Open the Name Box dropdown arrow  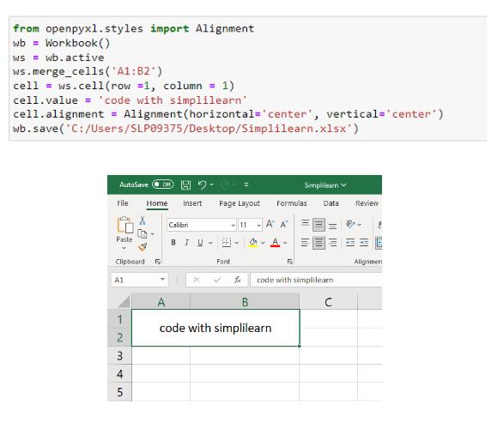click(162, 280)
